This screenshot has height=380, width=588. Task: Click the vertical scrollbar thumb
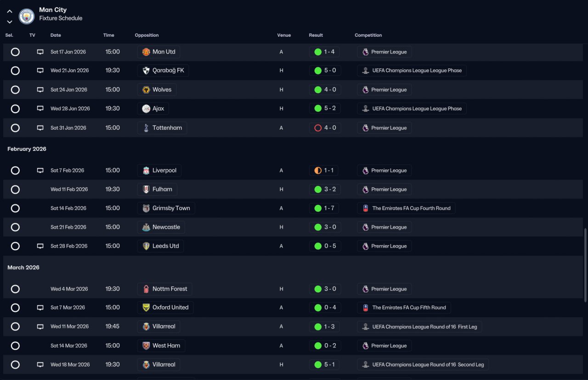[585, 265]
